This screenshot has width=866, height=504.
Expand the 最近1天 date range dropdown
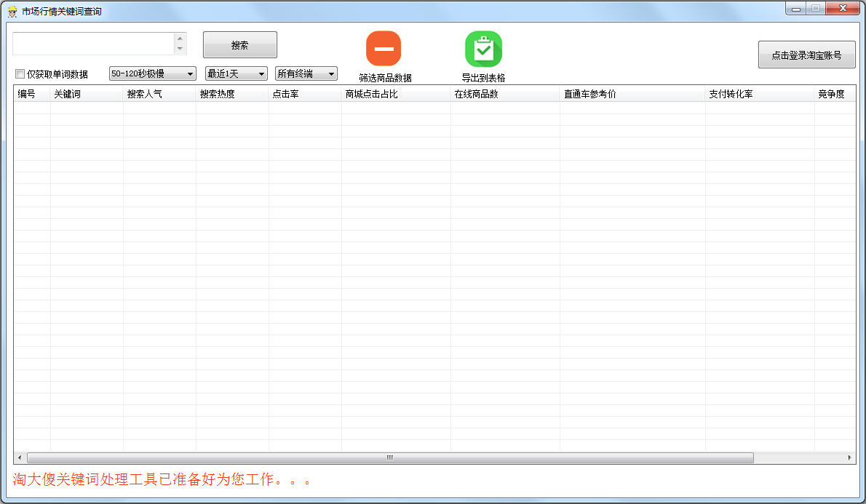236,73
